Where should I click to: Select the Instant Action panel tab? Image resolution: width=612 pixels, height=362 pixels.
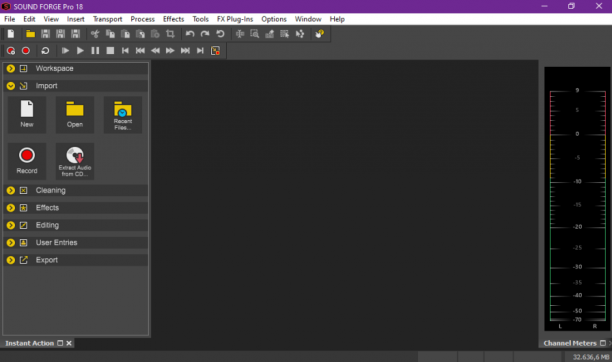(x=29, y=343)
